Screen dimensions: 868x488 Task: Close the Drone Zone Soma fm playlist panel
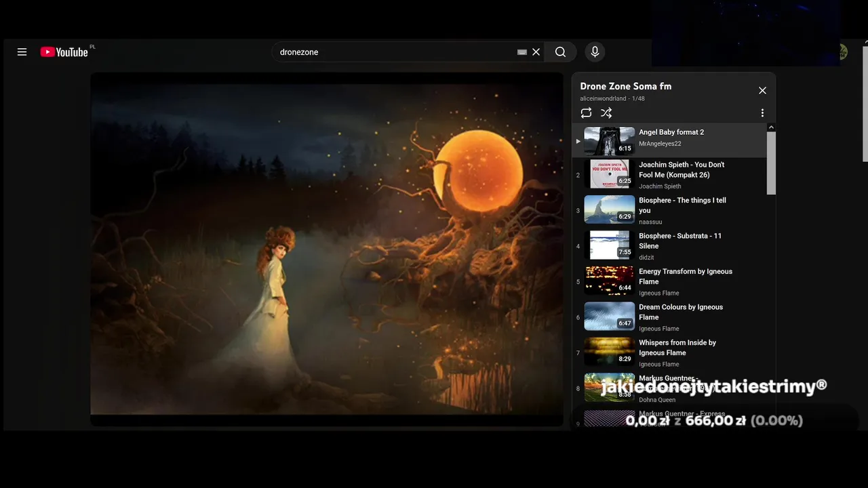762,90
